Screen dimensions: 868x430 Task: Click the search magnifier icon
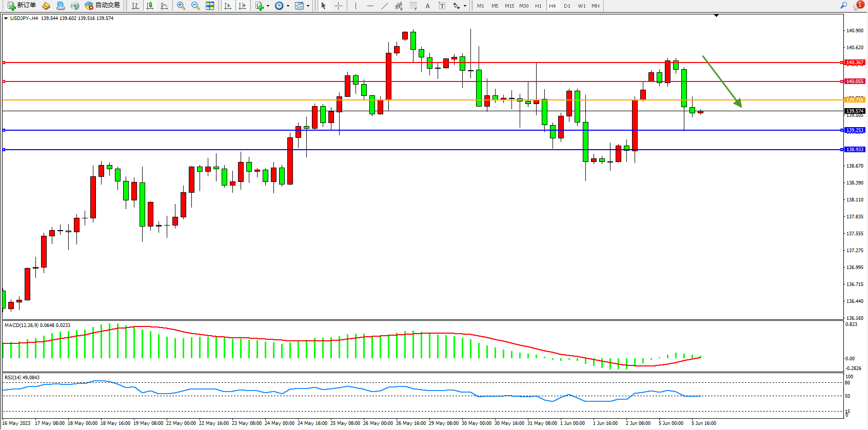pos(843,6)
